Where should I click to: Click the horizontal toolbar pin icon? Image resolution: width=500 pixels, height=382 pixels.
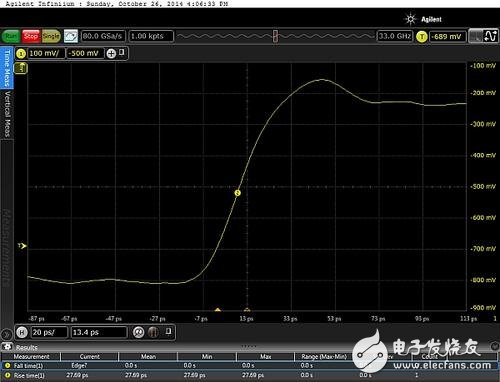click(x=169, y=331)
